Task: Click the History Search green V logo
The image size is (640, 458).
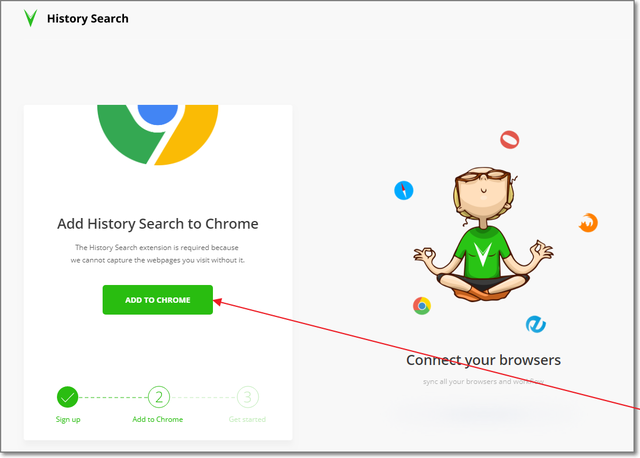Action: [30, 18]
